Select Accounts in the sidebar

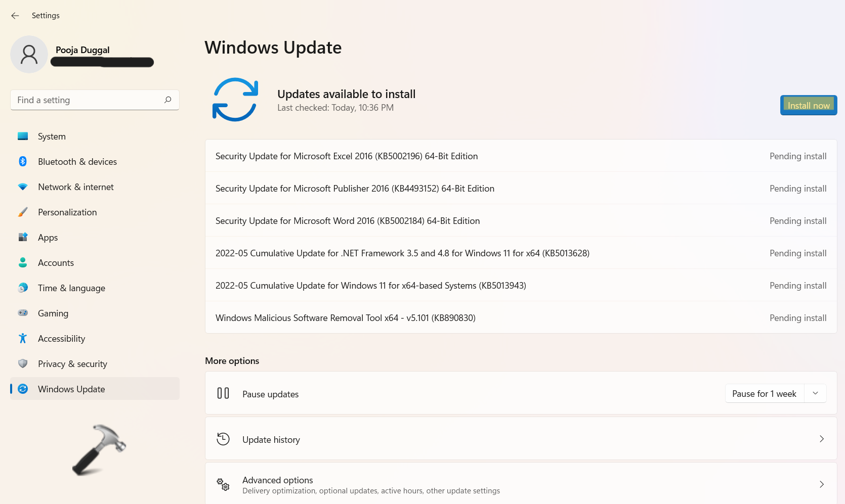[x=56, y=263]
